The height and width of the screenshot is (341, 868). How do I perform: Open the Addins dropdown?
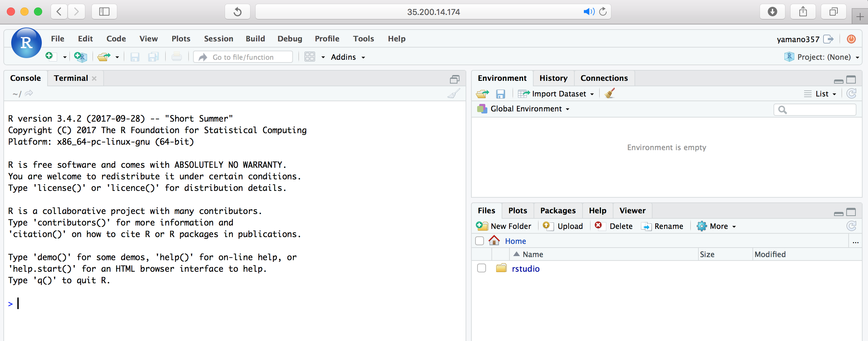click(x=348, y=57)
